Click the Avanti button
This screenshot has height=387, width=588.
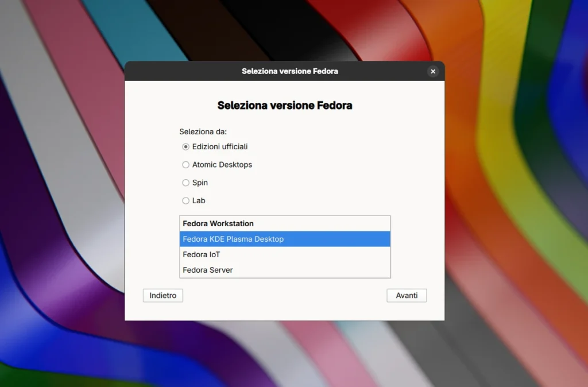point(407,295)
